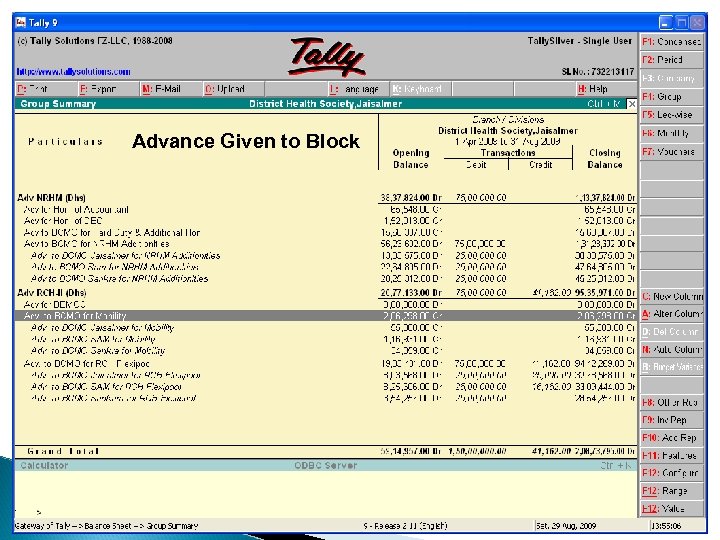
Task: Select the Adv for Hon. of Accountant row
Action: pyautogui.click(x=326, y=210)
